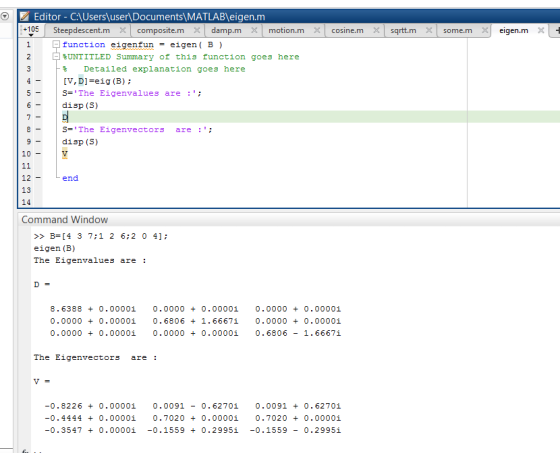The height and width of the screenshot is (453, 560).
Task: Close the some.m tab
Action: tap(485, 30)
